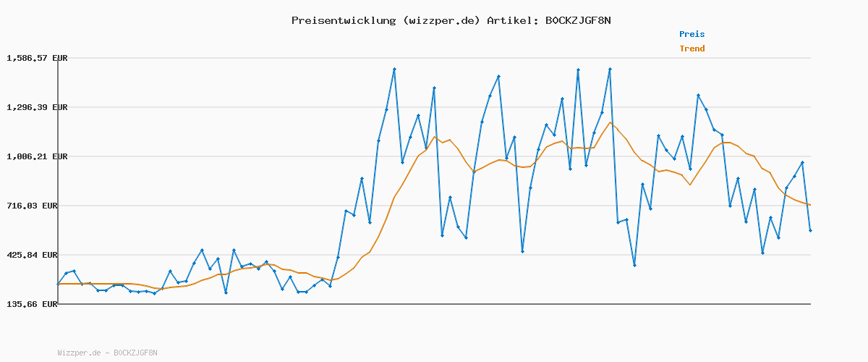Image resolution: width=868 pixels, height=362 pixels.
Task: Click the 1,586.57 EUR axis label
Action: pos(37,58)
